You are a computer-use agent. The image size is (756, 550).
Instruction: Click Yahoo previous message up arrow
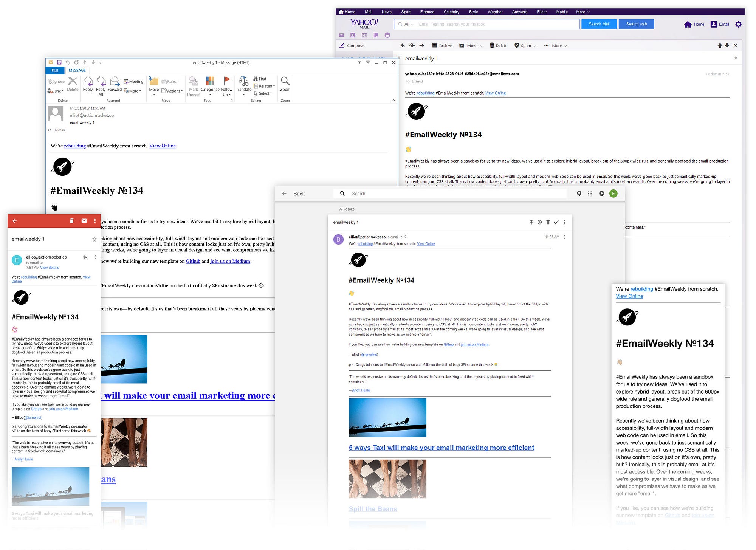pyautogui.click(x=720, y=45)
